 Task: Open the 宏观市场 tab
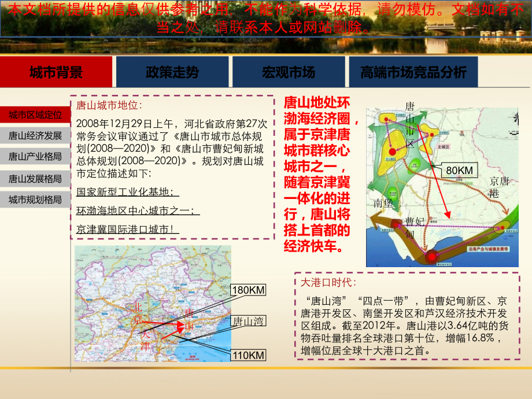[288, 71]
